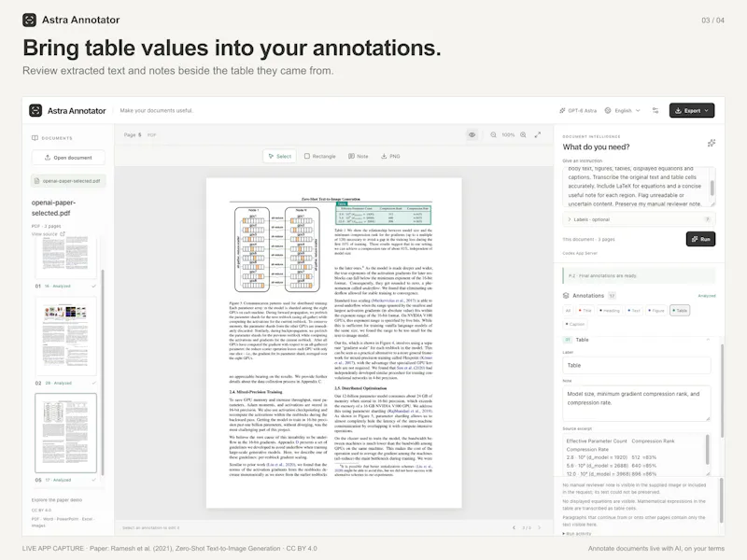747x560 pixels.
Task: Click the Open document button
Action: click(68, 158)
